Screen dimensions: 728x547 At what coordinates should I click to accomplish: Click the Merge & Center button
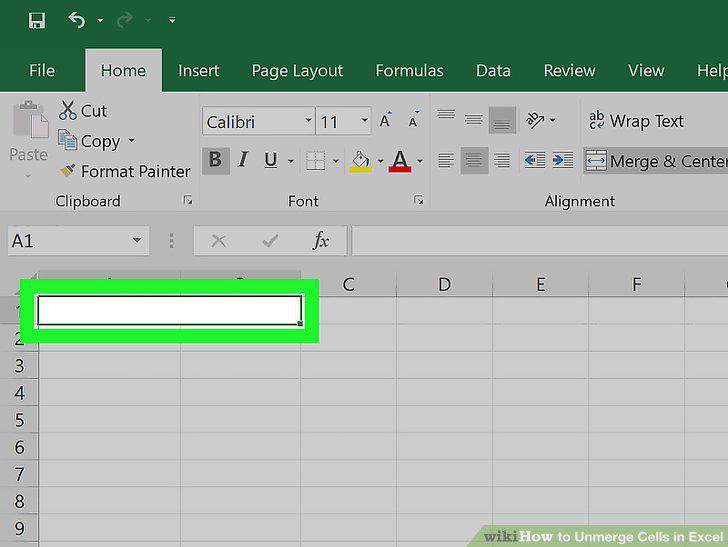pyautogui.click(x=656, y=161)
